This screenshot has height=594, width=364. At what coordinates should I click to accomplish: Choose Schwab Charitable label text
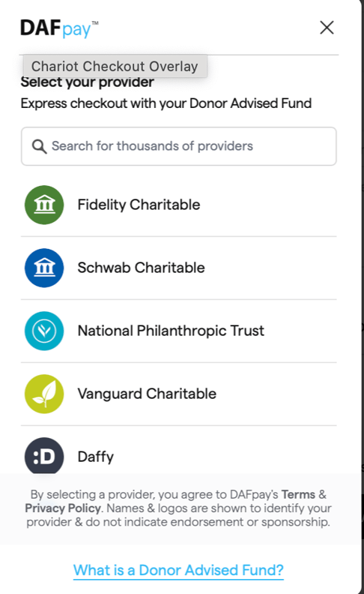click(141, 268)
